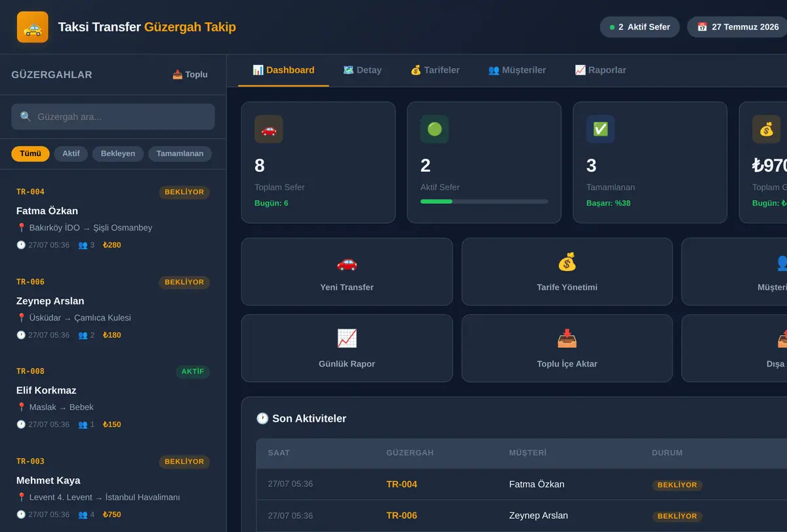Click the checkmark icon in Tamamlanan card
Screen dimensions: 787x532
(x=601, y=129)
